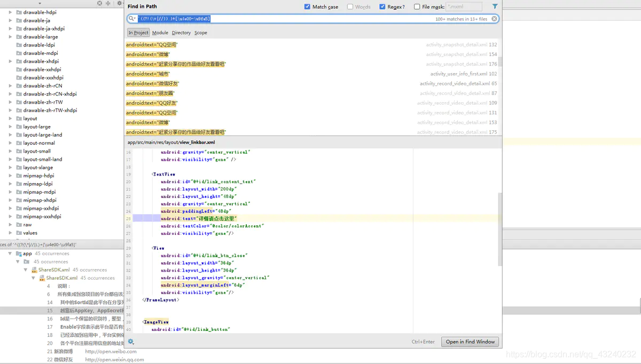Enable the Words checkbox
The width and height of the screenshot is (641, 364).
(x=350, y=7)
